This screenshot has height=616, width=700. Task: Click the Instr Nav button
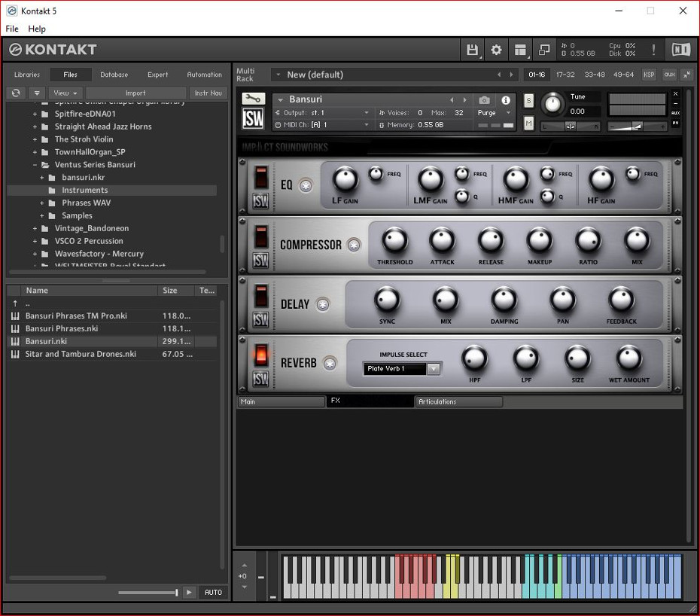(208, 93)
